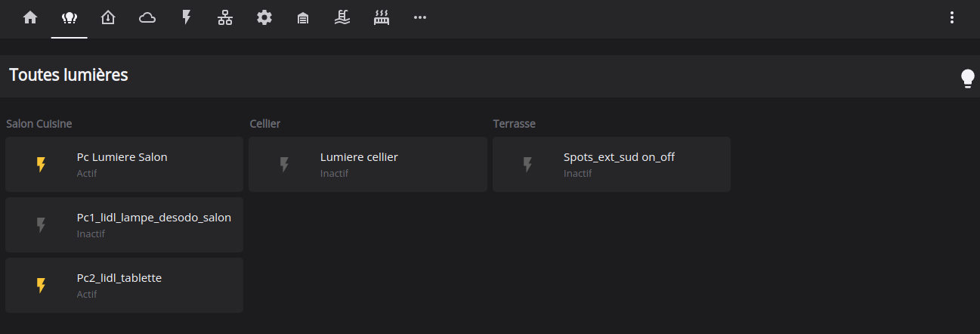Select the lights tab icon
Viewport: 980px width, 334px height.
pos(70,17)
